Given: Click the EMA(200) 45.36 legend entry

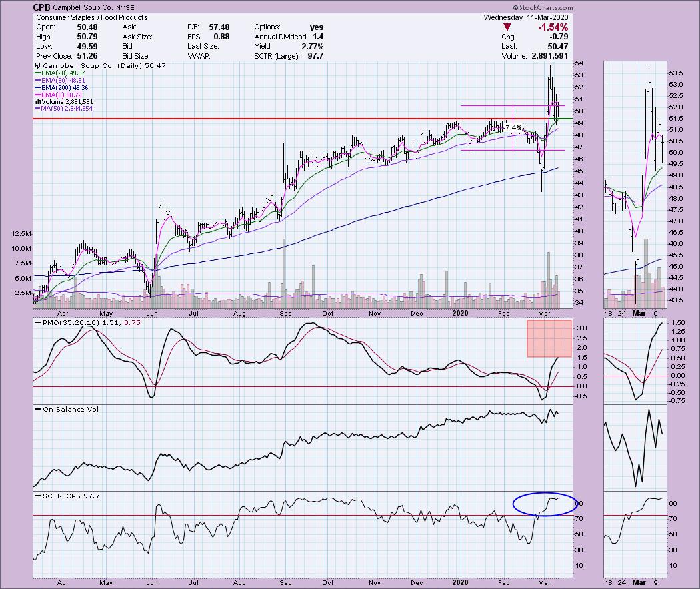Looking at the screenshot, I should point(61,88).
